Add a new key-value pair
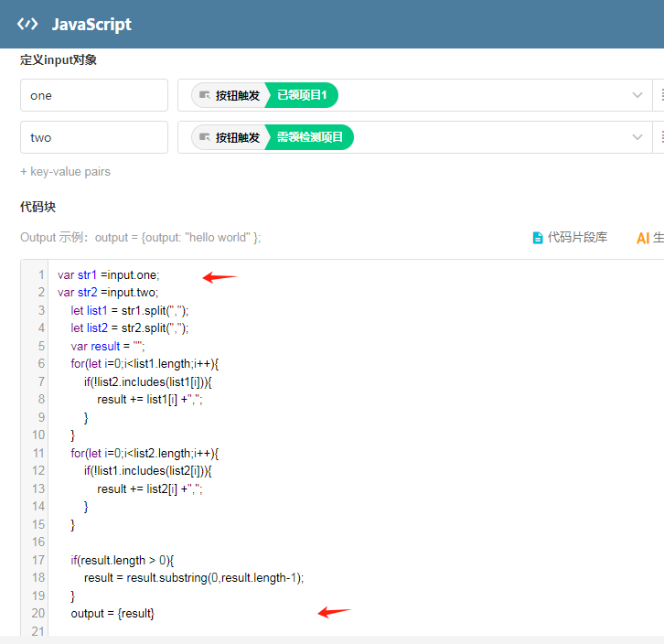 pos(65,171)
